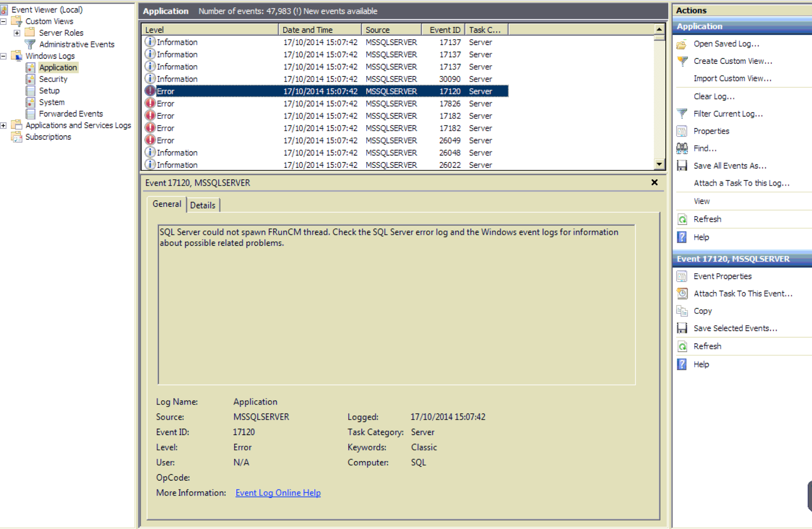Click the Create Custom View funnel icon
The image size is (812, 529).
[682, 61]
